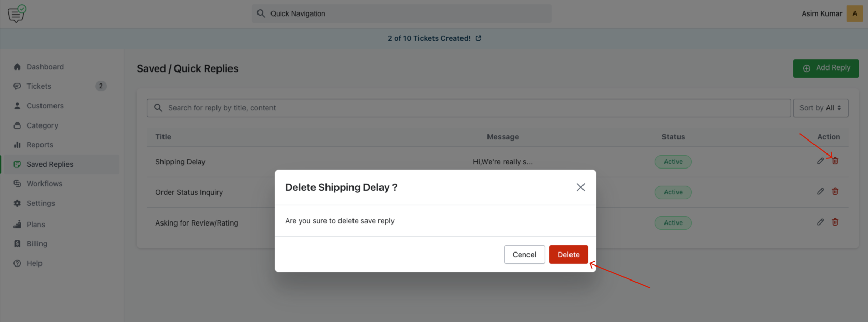This screenshot has width=868, height=322.
Task: Click the edit pencil for Asking for Review/Rating
Action: pos(820,222)
